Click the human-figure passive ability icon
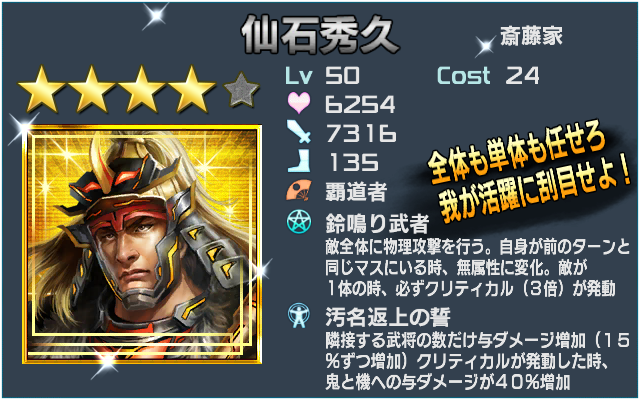The image size is (640, 400). (x=299, y=316)
